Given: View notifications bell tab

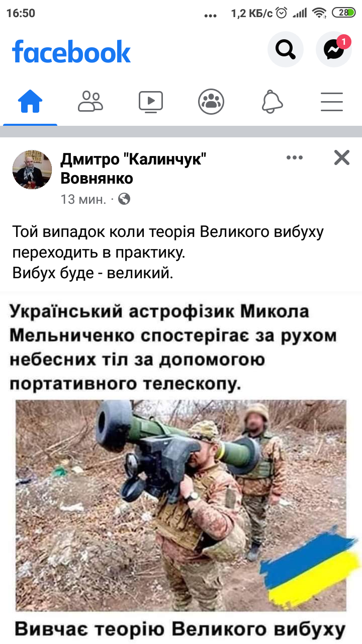Looking at the screenshot, I should point(272,102).
